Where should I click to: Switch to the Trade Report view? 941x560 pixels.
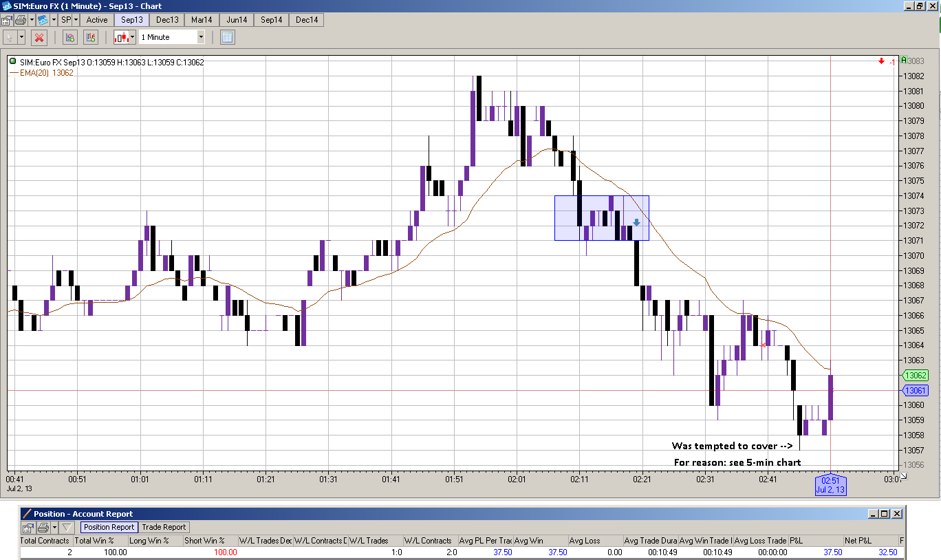click(164, 527)
